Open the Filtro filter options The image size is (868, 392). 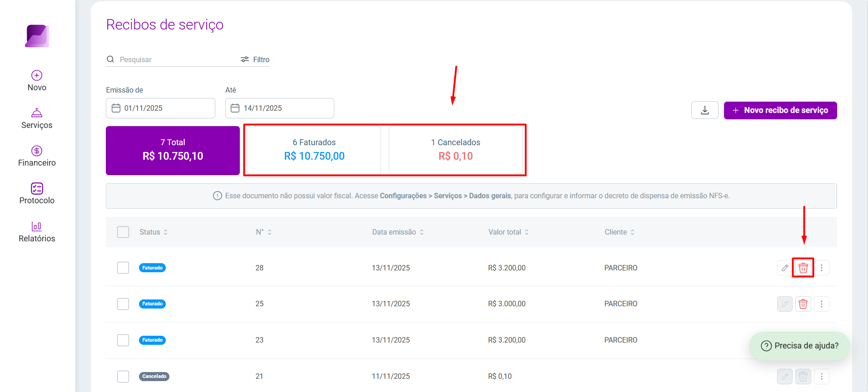pyautogui.click(x=255, y=59)
